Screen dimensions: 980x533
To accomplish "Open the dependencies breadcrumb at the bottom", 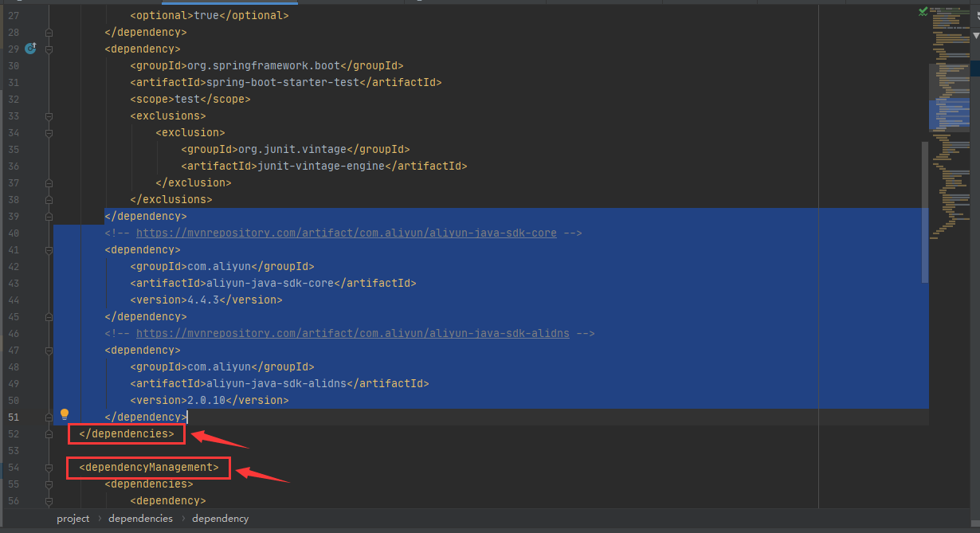I will tap(140, 518).
